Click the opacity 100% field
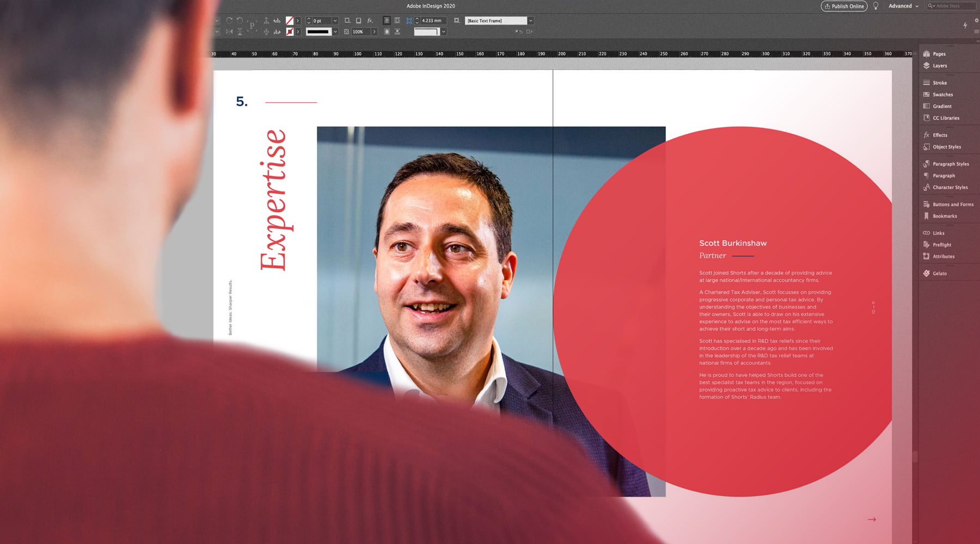Viewport: 980px width, 544px height. [361, 32]
